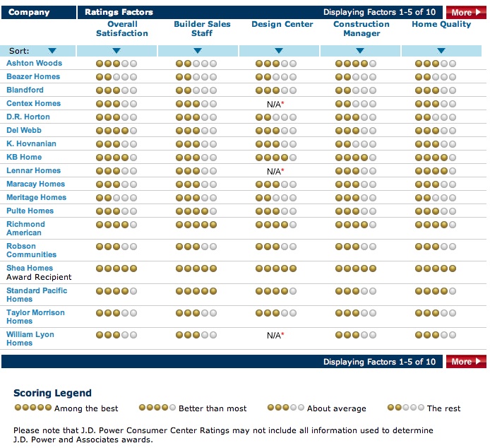
Task: Click the Overall Satisfaction column heading
Action: [x=122, y=29]
